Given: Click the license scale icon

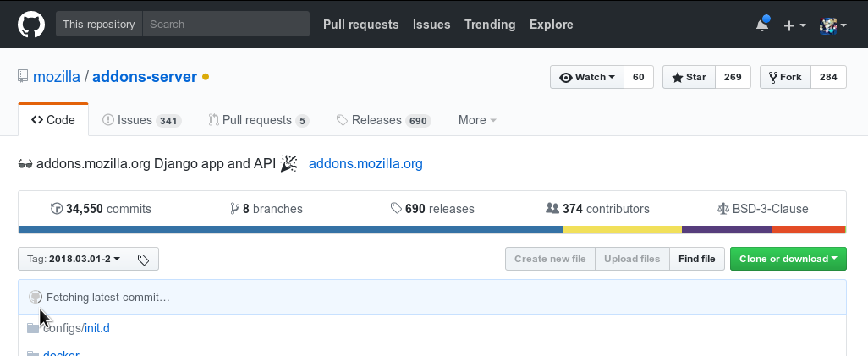Looking at the screenshot, I should pyautogui.click(x=723, y=209).
